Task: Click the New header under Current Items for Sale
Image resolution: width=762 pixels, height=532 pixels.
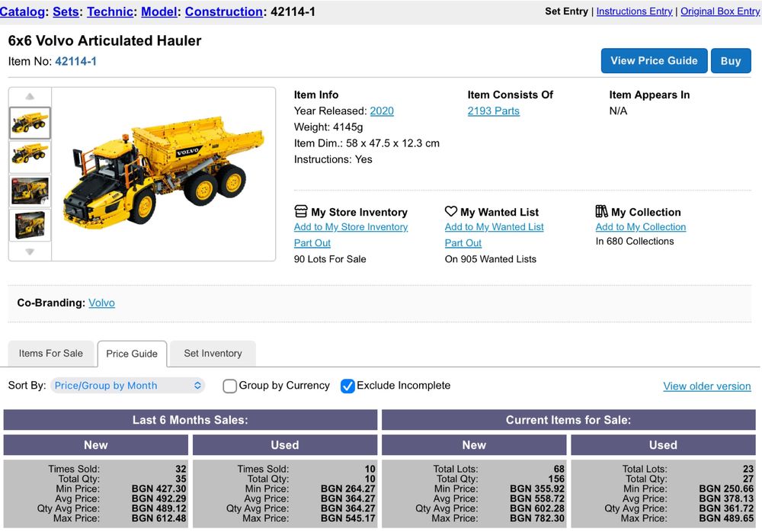Action: [474, 445]
